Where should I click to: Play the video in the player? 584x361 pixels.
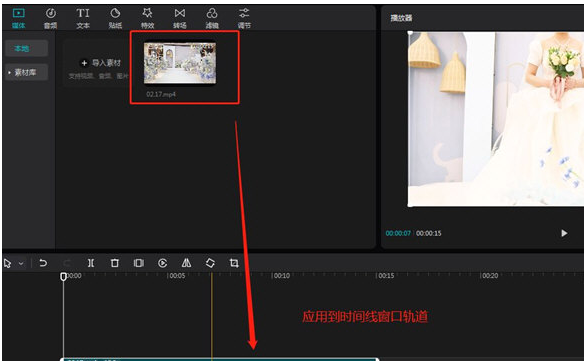[564, 233]
